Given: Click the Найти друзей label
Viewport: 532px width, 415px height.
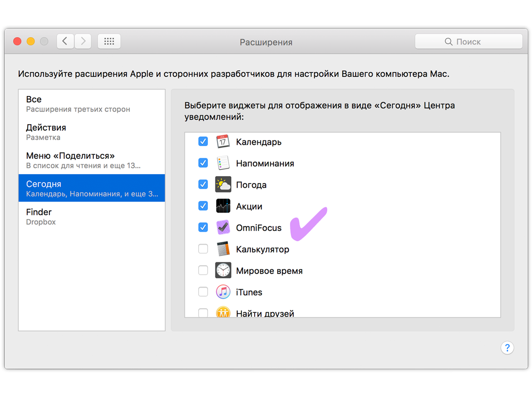Looking at the screenshot, I should pyautogui.click(x=265, y=313).
